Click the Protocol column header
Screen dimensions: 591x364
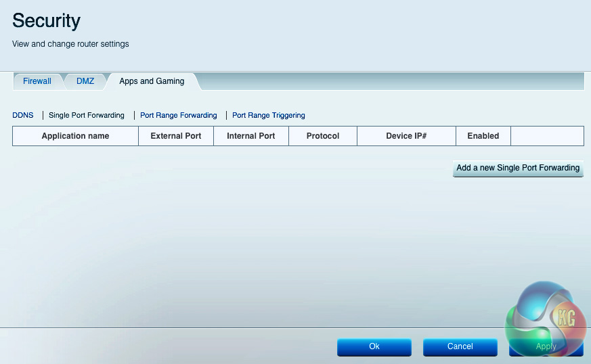(323, 136)
